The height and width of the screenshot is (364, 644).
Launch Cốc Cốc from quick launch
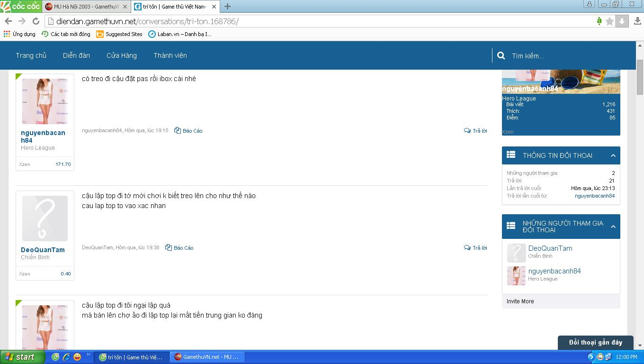pos(55,357)
